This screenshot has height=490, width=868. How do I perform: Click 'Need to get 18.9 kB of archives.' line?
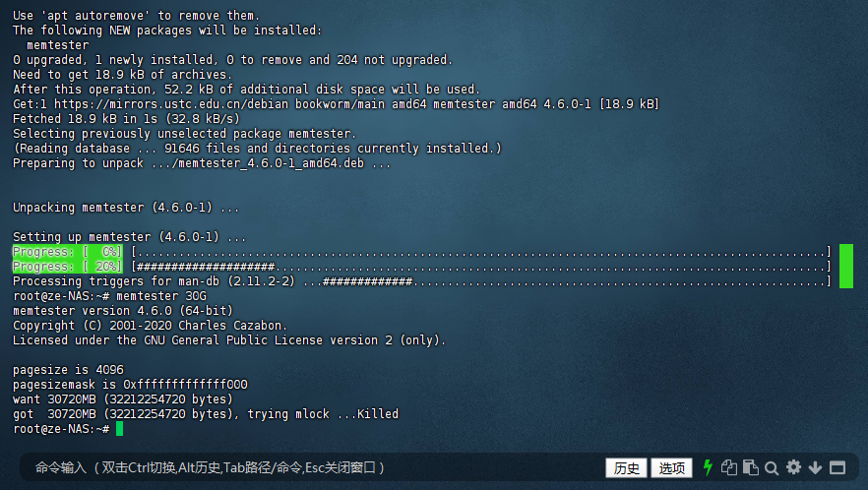[123, 75]
